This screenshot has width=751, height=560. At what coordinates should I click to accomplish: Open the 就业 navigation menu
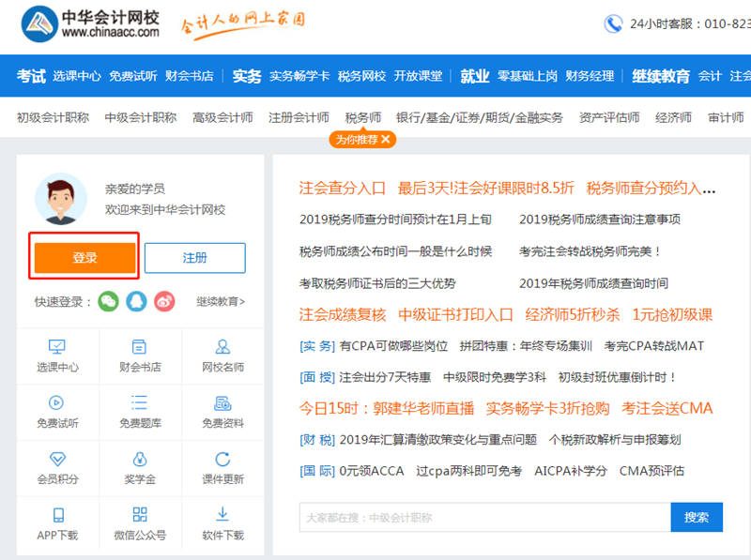(x=475, y=75)
